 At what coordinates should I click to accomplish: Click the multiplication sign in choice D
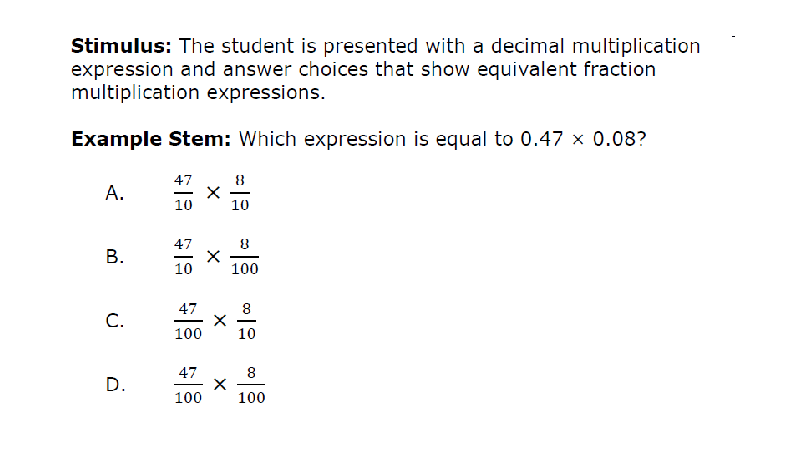219,385
